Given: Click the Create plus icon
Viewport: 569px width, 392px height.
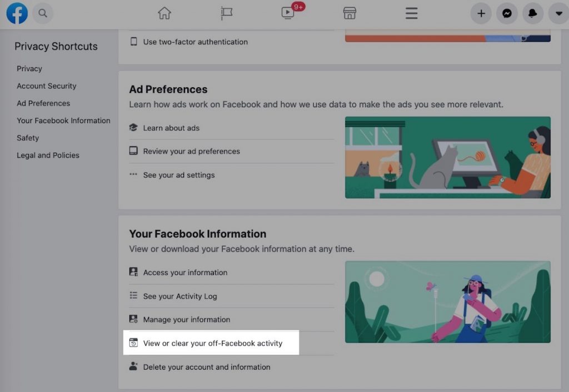Looking at the screenshot, I should coord(481,13).
